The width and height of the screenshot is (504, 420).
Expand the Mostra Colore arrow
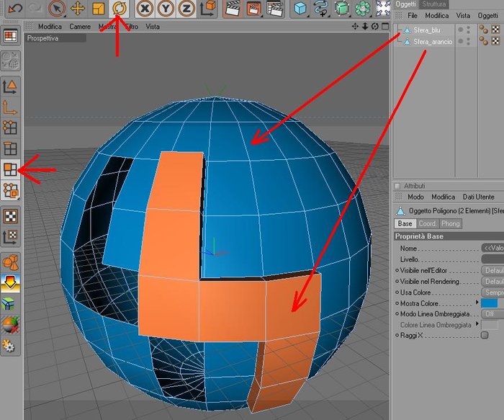pos(477,303)
